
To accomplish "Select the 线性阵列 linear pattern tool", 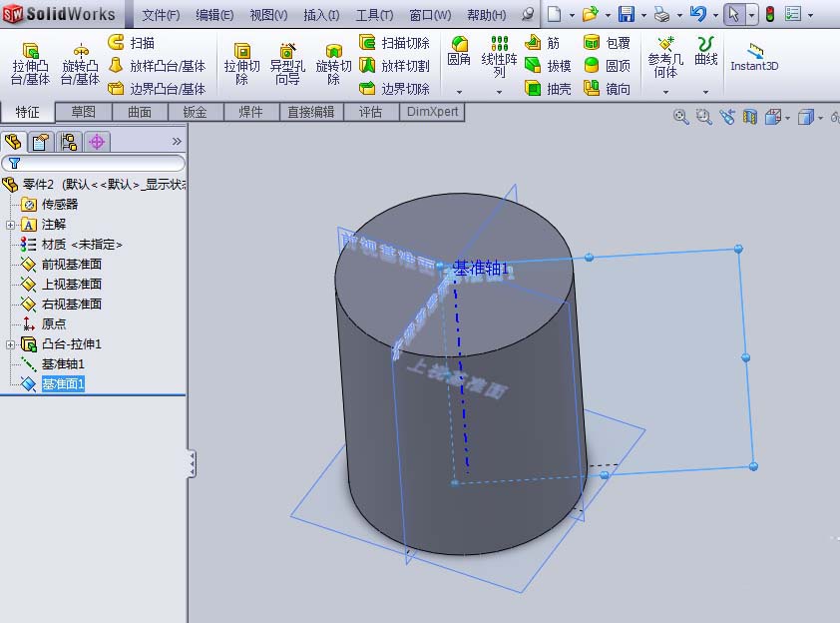I will [499, 56].
